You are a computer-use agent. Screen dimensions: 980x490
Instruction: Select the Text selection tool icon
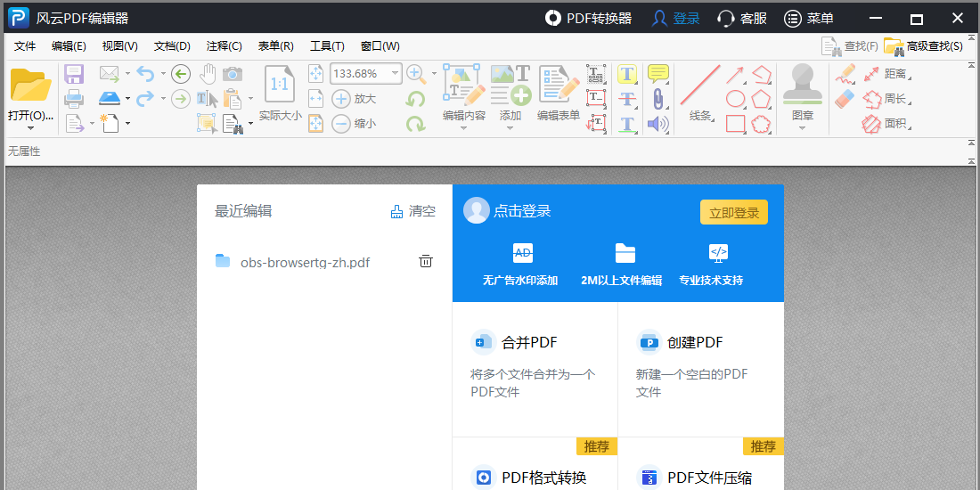pos(207,98)
